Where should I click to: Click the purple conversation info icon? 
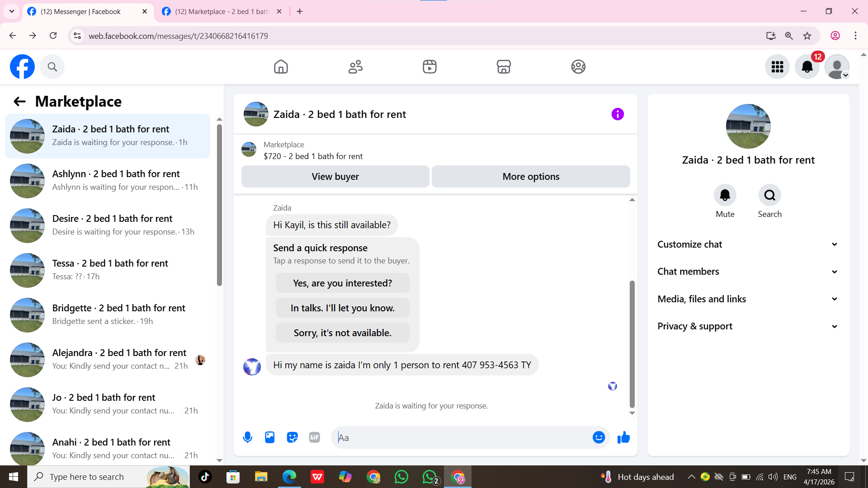pos(618,114)
